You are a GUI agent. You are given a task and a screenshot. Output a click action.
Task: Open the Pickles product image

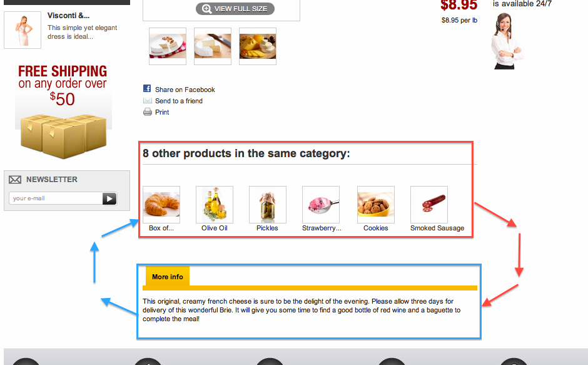pos(268,205)
